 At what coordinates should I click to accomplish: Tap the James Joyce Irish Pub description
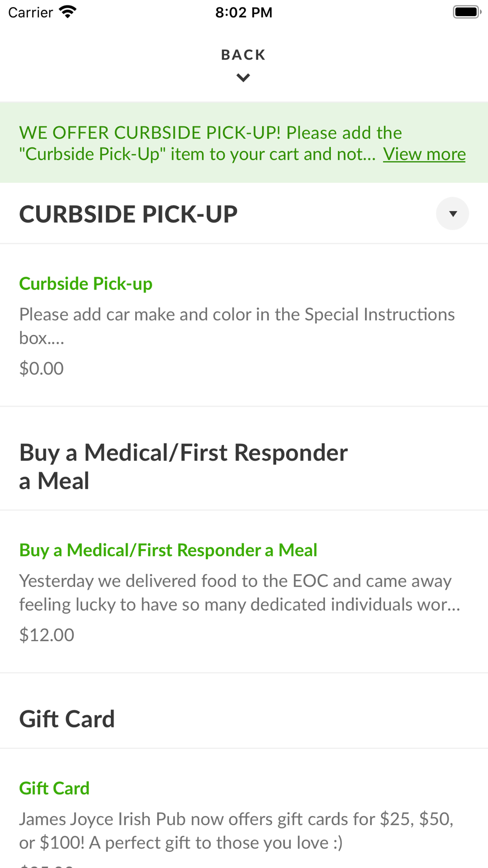pos(236,830)
